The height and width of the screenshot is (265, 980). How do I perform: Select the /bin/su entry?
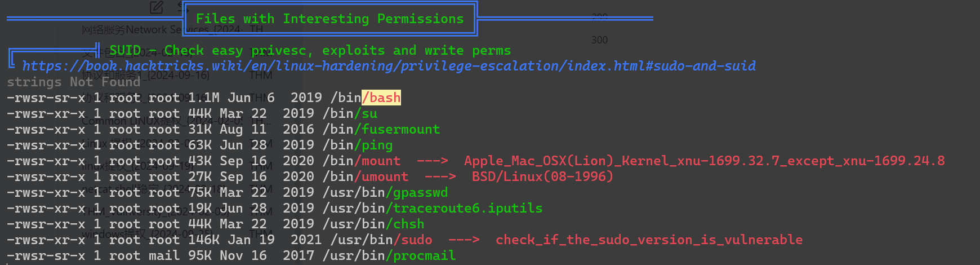tap(350, 113)
